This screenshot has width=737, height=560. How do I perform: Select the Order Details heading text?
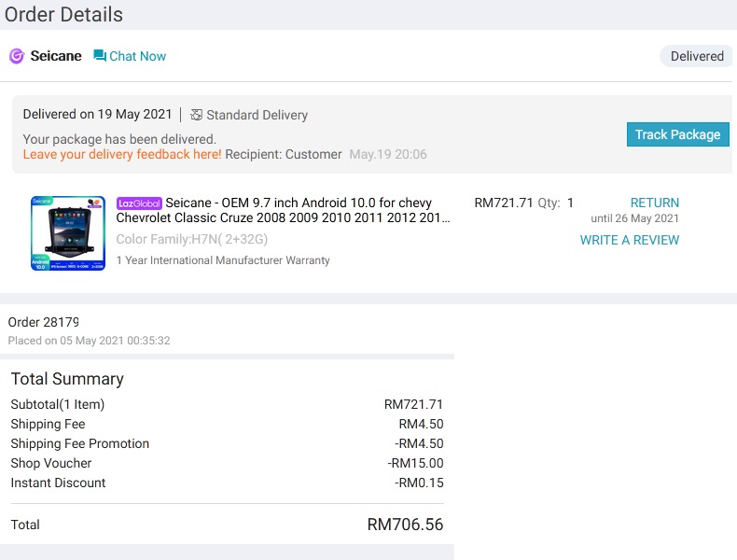coord(63,14)
